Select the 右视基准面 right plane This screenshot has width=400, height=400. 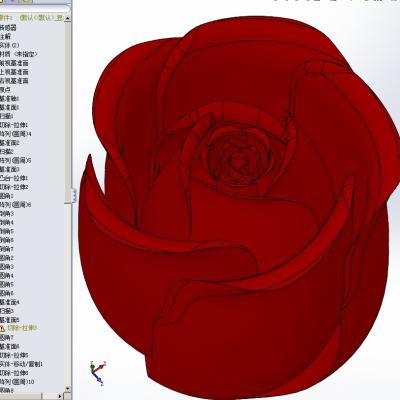click(x=14, y=81)
